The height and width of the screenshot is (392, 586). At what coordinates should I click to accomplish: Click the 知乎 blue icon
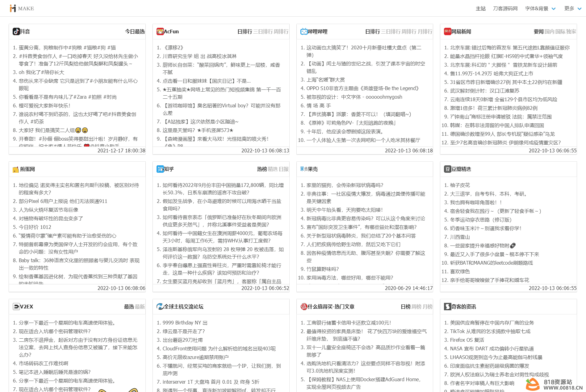point(160,169)
